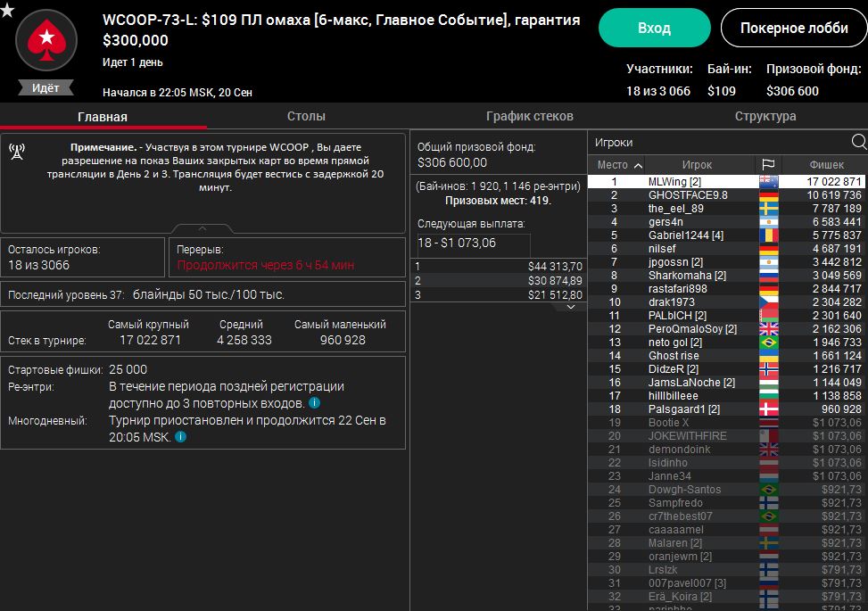
Task: Click the_eel_89's Swedish flag
Action: tap(768, 208)
